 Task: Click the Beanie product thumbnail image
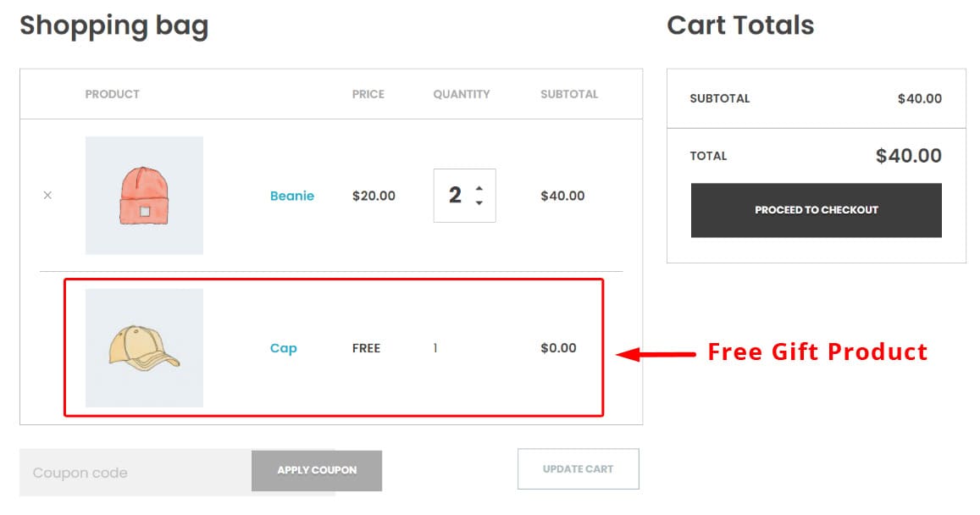(143, 196)
